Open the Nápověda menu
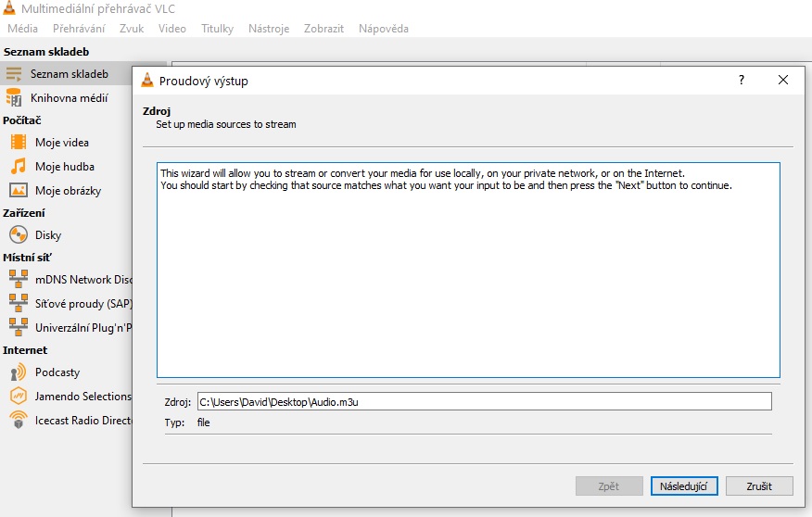812x517 pixels. [384, 29]
